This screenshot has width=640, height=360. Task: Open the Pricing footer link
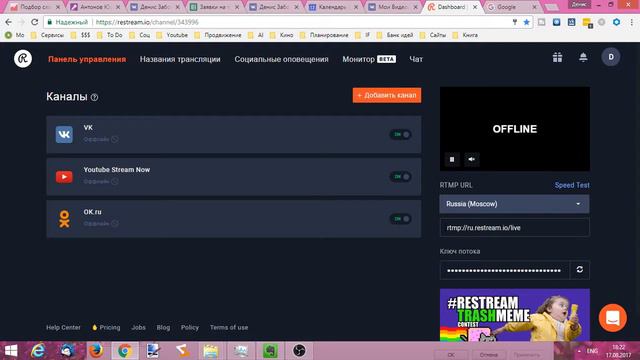(x=106, y=327)
